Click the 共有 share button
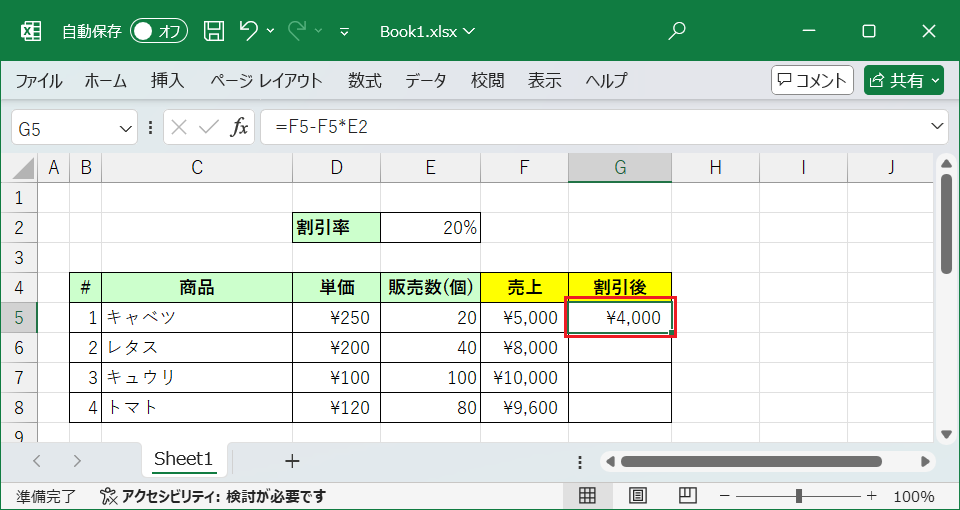Viewport: 960px width, 510px height. [904, 81]
